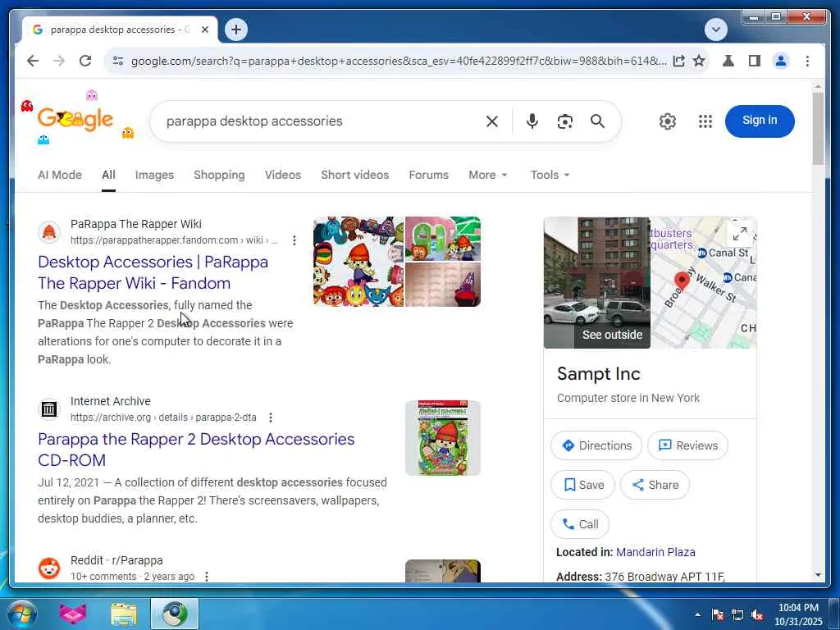Open Chrome three-dot menu
Screen dimensions: 840x630
(x=807, y=61)
